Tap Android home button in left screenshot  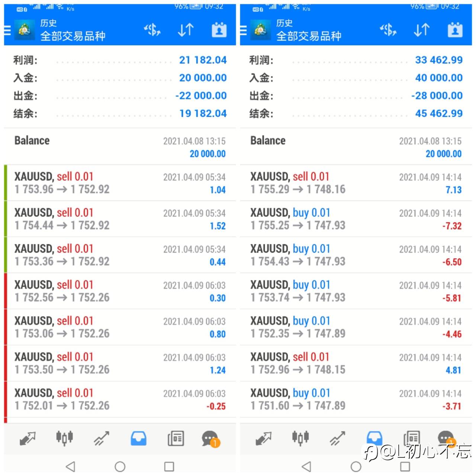120,466
